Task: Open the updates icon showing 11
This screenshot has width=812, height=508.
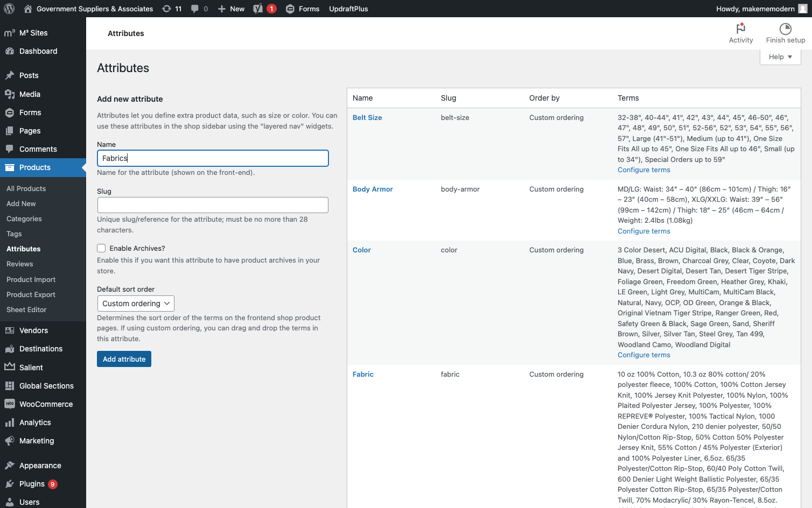Action: coord(167,9)
